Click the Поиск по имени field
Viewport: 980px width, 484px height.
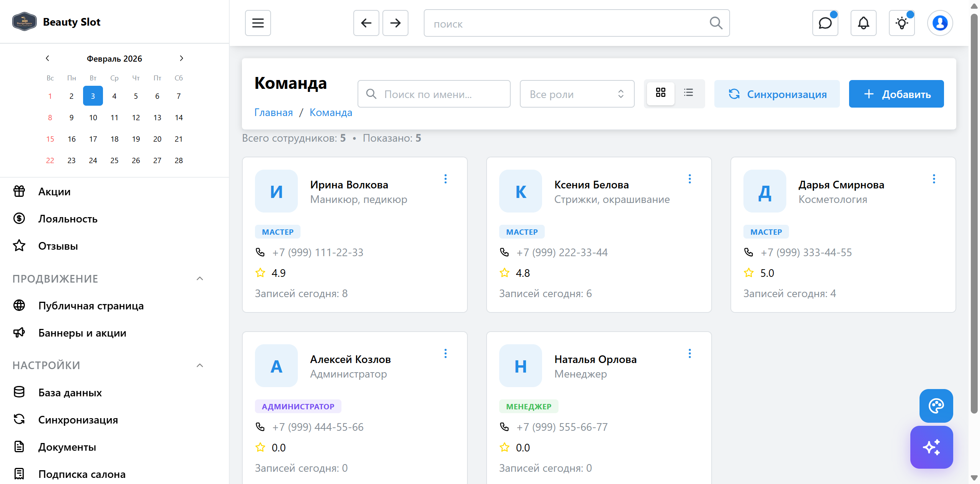click(x=434, y=94)
